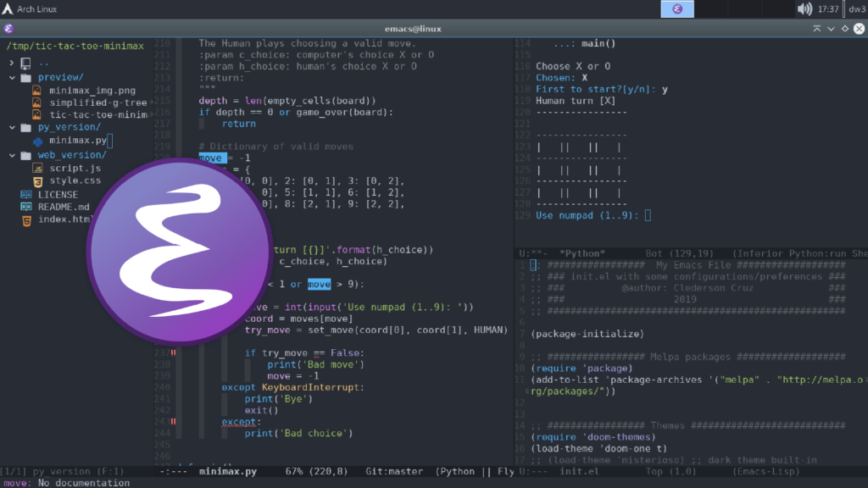The width and height of the screenshot is (868, 488).
Task: Open the Arch Linux panel menu
Action: (x=30, y=8)
